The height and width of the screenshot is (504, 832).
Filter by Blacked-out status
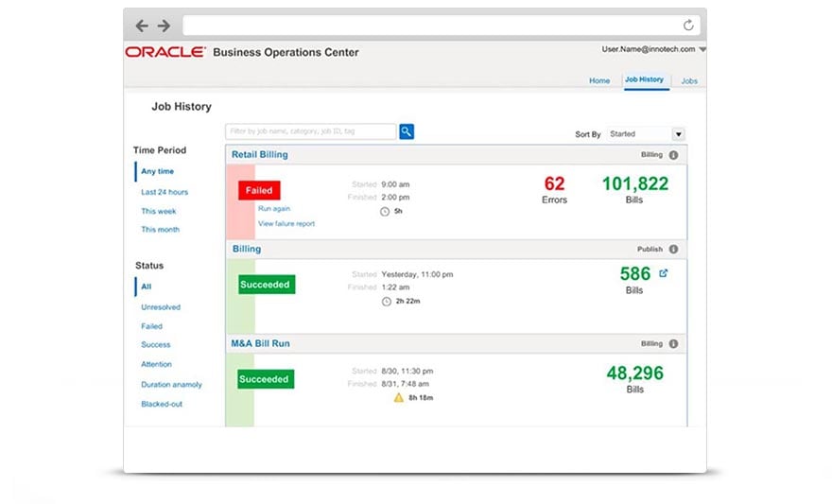point(162,405)
